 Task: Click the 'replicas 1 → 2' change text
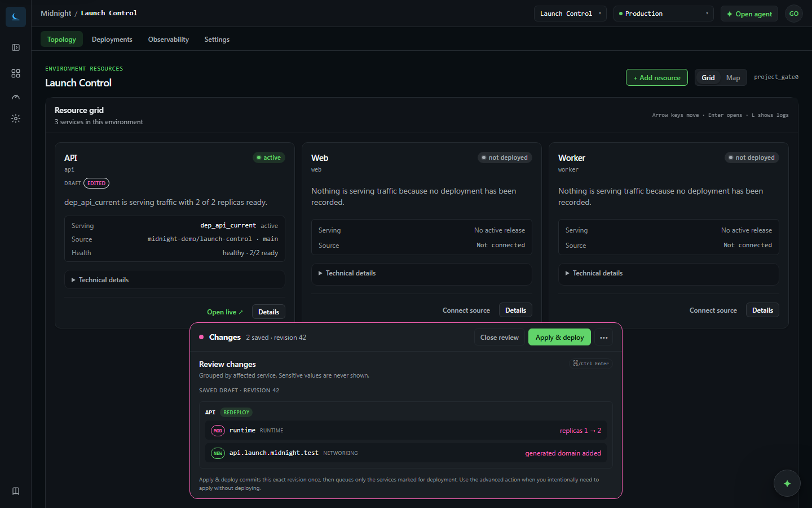pos(580,431)
